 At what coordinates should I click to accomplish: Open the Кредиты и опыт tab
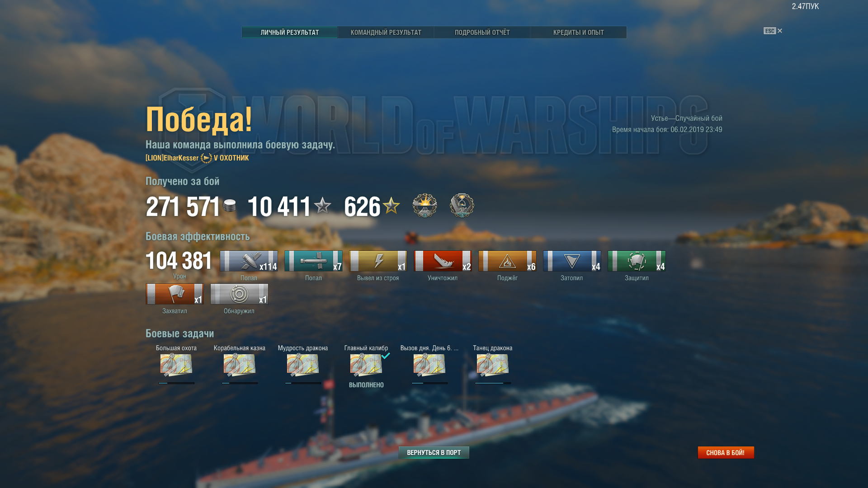pyautogui.click(x=578, y=33)
